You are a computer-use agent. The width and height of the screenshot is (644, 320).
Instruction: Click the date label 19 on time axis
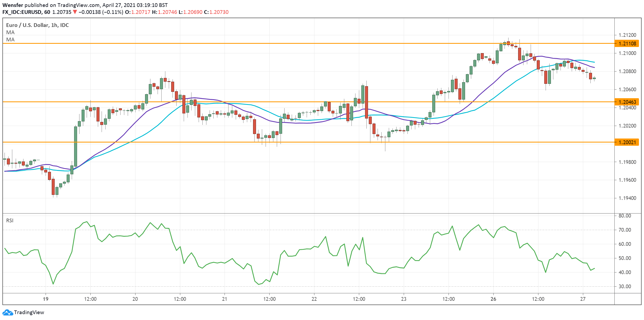point(46,299)
